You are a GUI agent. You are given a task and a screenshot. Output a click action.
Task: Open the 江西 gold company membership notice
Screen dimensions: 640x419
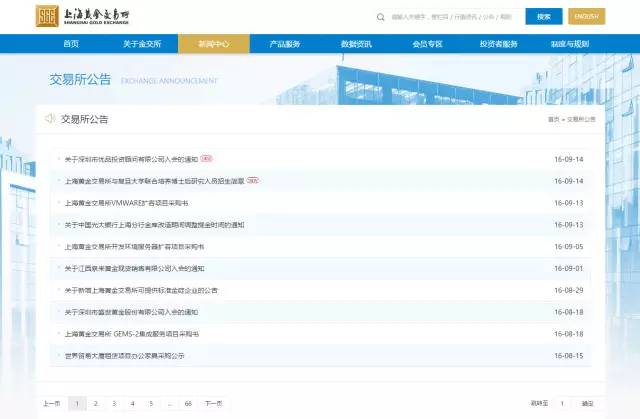click(134, 268)
